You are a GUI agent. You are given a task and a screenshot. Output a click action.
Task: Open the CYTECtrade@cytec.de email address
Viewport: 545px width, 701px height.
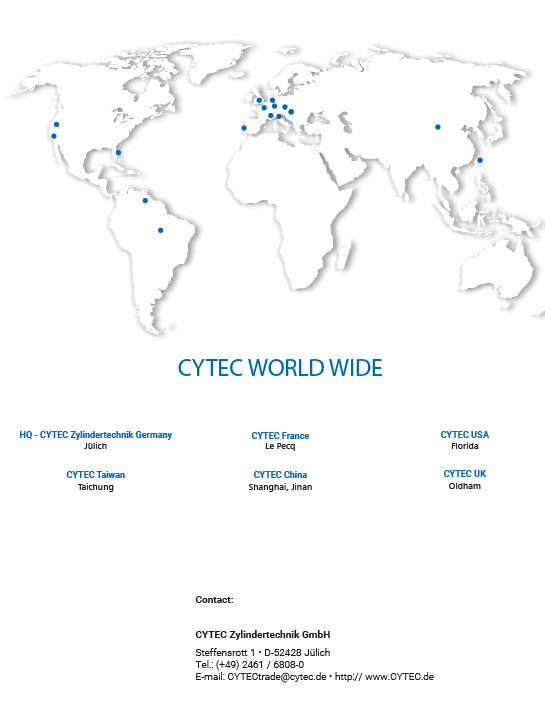click(277, 676)
